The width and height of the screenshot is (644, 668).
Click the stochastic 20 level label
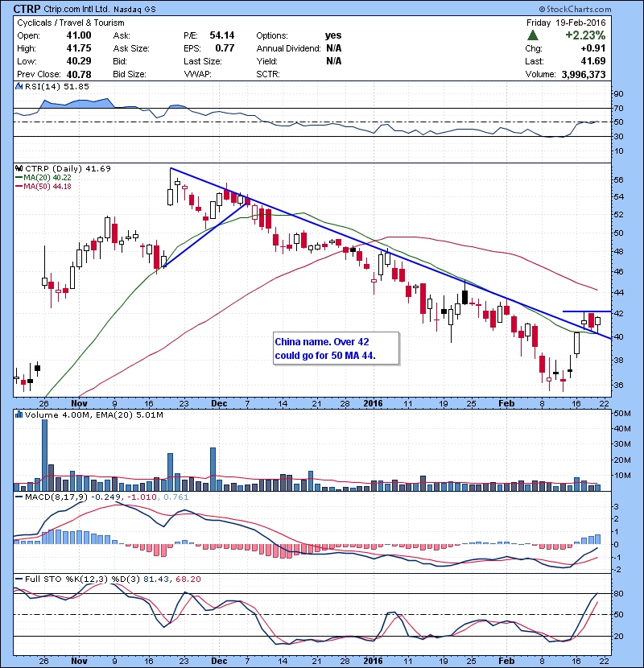click(x=618, y=636)
